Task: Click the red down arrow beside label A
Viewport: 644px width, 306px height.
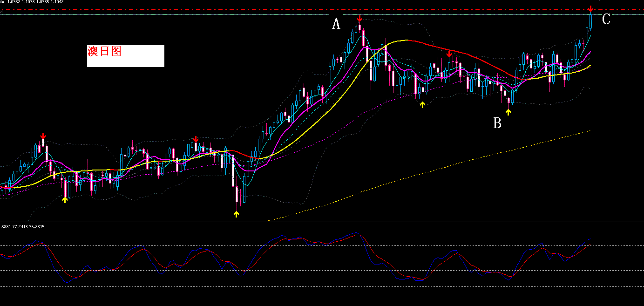Action: [x=359, y=19]
